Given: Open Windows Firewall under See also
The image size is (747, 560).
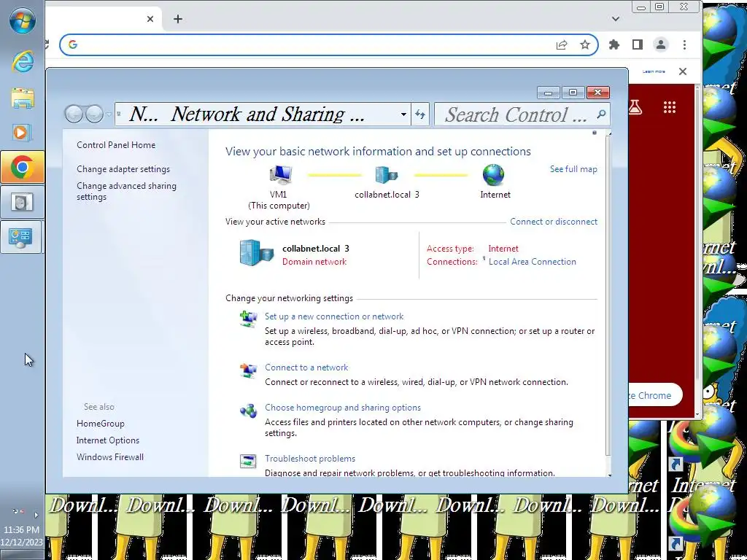Looking at the screenshot, I should [109, 456].
